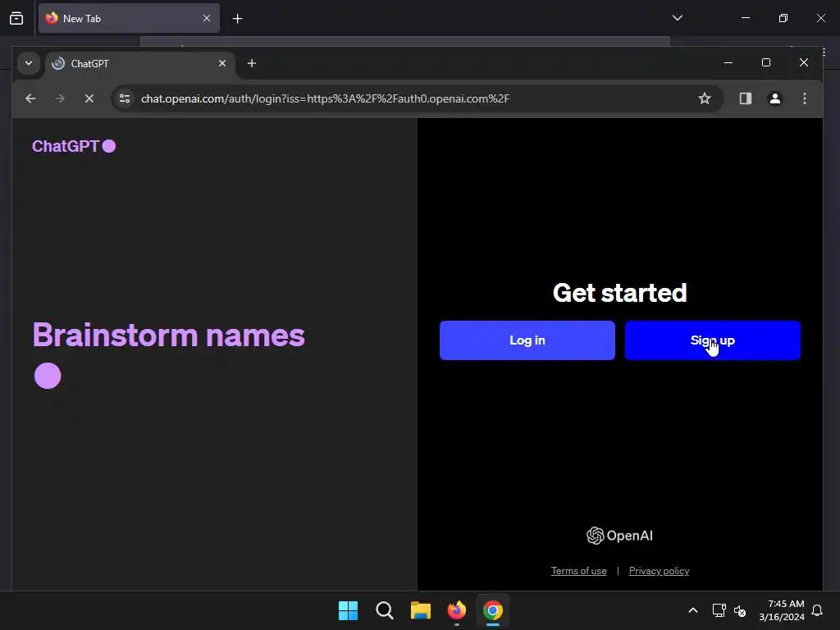The image size is (840, 630).
Task: Open the Terms of use link
Action: click(578, 571)
